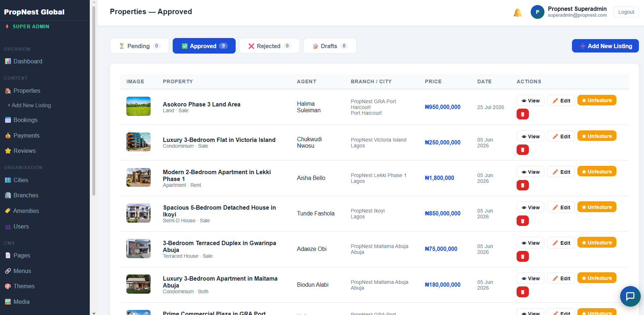Edit the Luxury 3-Bedroom Flat in Victoria Island

pyautogui.click(x=561, y=136)
